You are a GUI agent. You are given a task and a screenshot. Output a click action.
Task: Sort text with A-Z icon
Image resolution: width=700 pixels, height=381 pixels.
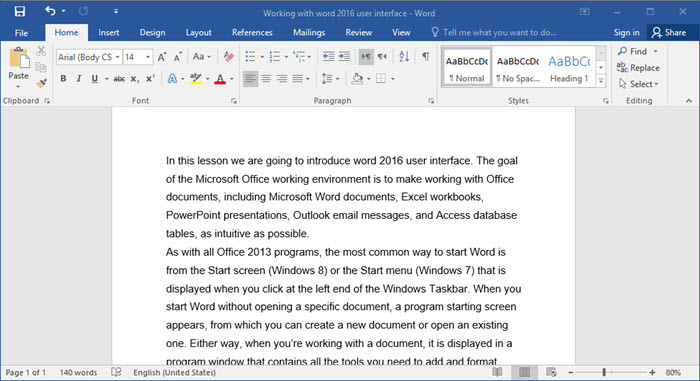coord(404,56)
